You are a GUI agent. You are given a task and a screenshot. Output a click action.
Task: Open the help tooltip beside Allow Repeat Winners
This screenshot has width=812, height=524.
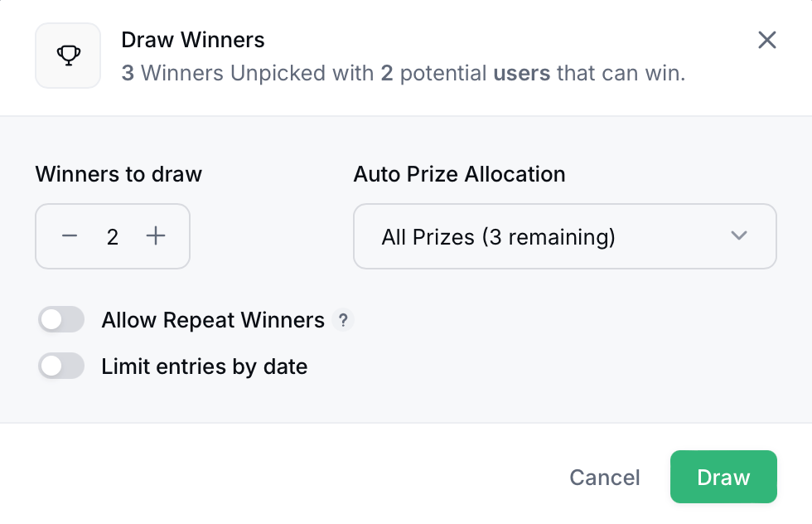[x=344, y=320]
